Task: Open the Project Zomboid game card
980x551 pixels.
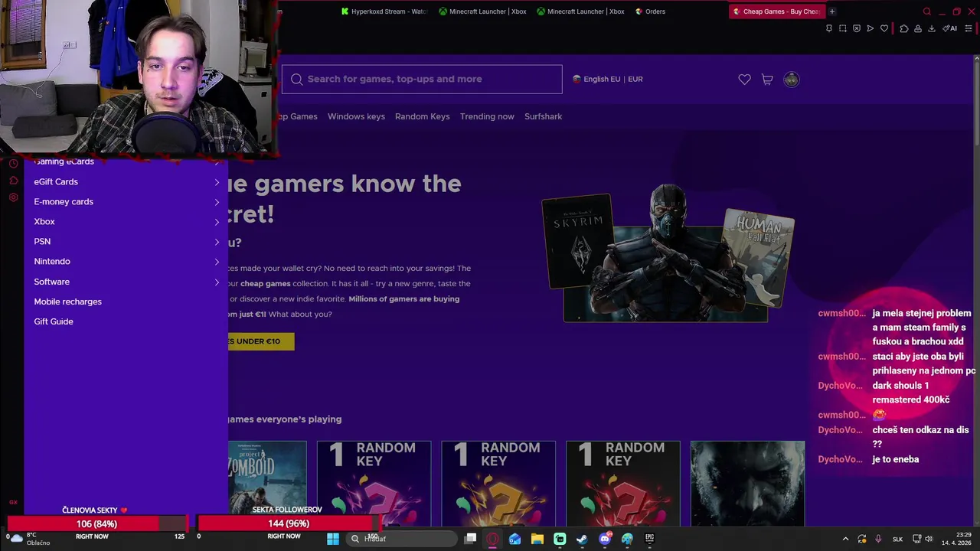Action: pos(267,483)
